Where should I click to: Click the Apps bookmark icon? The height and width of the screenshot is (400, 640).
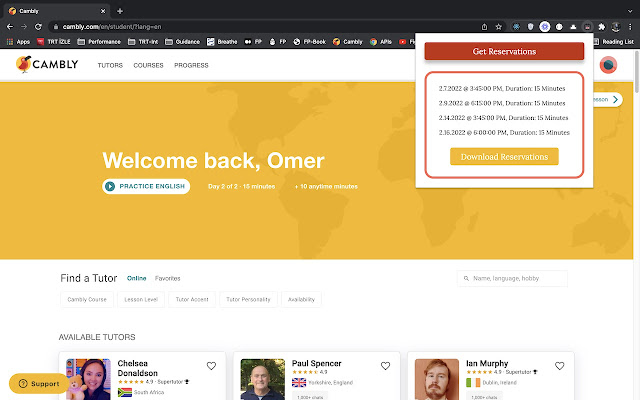pyautogui.click(x=18, y=42)
